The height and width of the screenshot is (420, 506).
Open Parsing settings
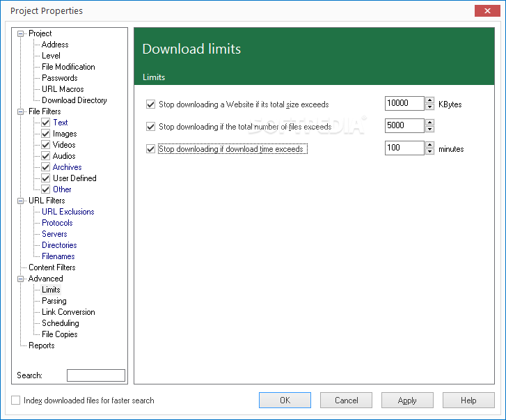pos(54,301)
